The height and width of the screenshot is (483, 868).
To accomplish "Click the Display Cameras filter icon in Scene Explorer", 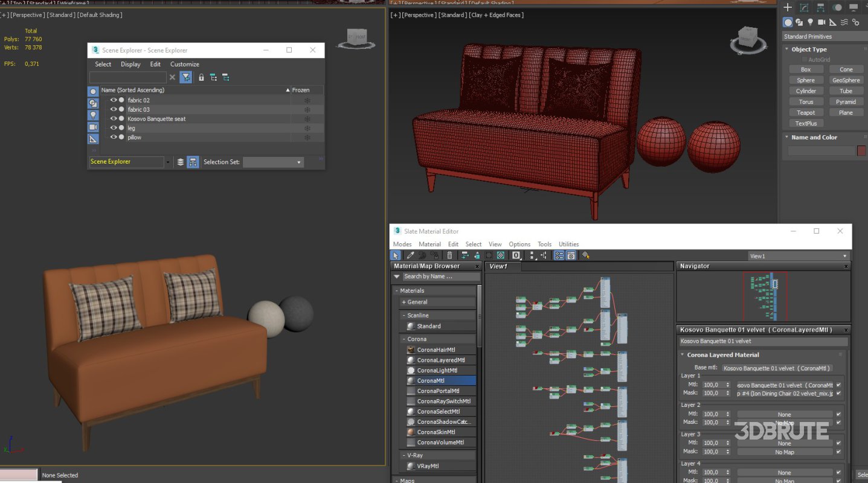I will [93, 127].
